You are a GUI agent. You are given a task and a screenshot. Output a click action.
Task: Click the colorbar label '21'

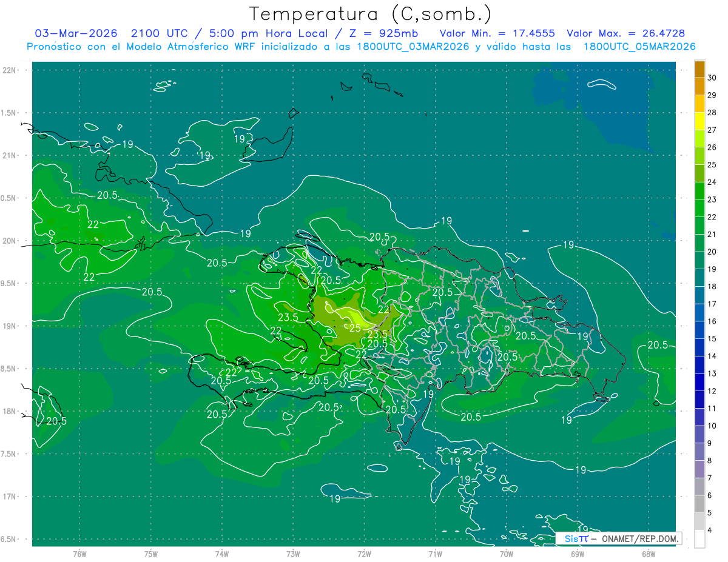tap(712, 234)
